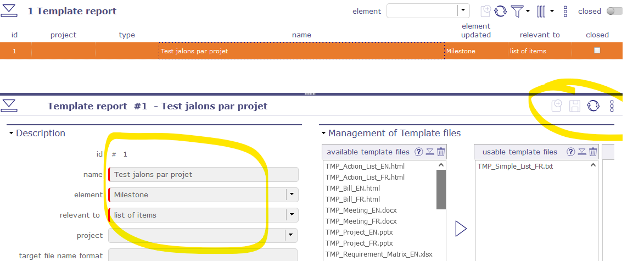Collapse the Management of Template files section
Image resolution: width=644 pixels, height=261 pixels.
[x=324, y=134]
